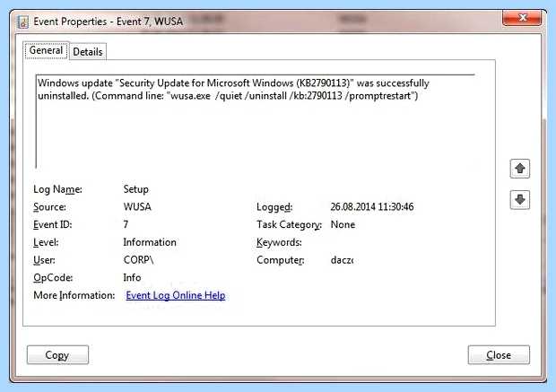
Task: Click the 'Keywords:' label
Action: click(x=279, y=242)
